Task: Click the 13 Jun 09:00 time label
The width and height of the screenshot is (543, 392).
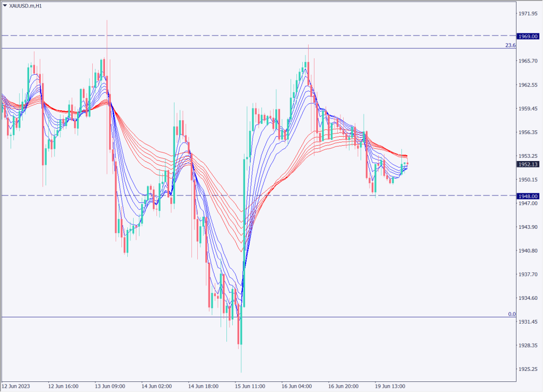Action: coord(110,386)
